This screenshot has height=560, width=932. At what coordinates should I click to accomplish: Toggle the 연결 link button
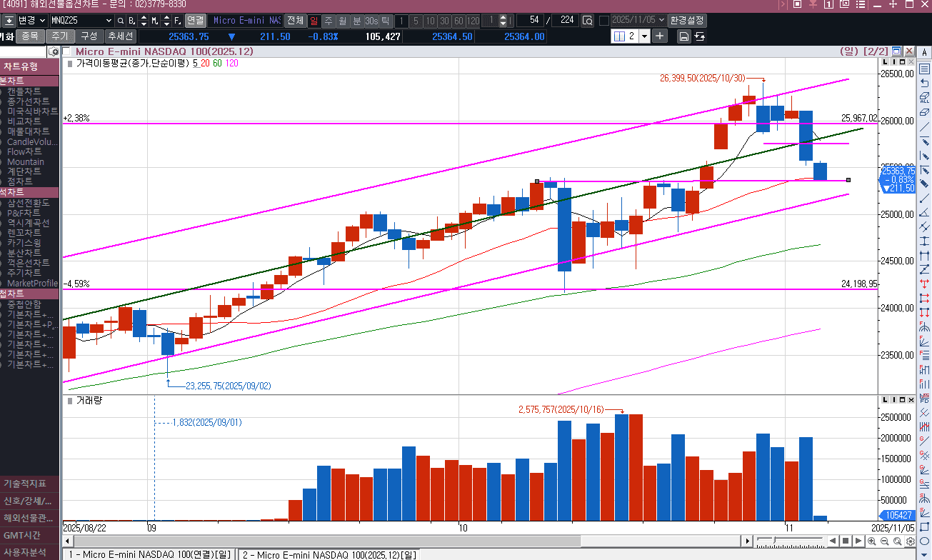pos(195,21)
